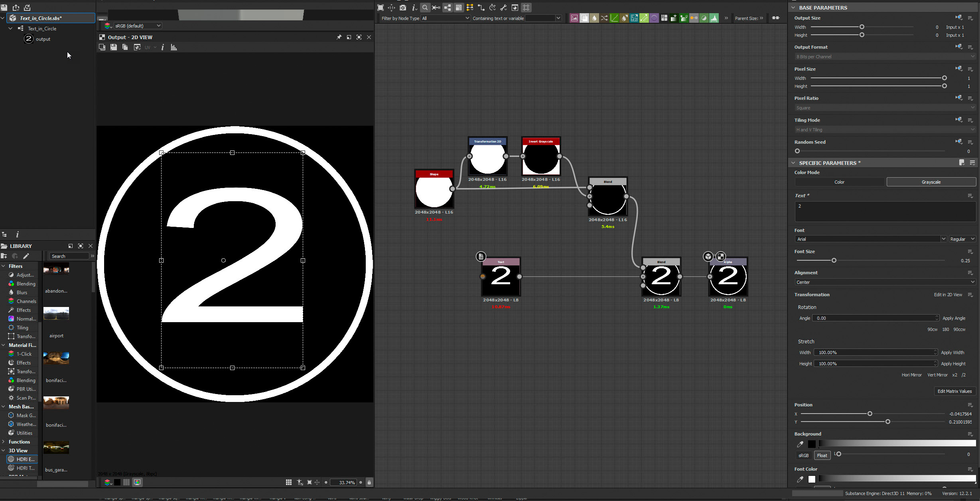The image size is (980, 501).
Task: Select the Blend node shortcut in the node palette
Action: (x=584, y=18)
